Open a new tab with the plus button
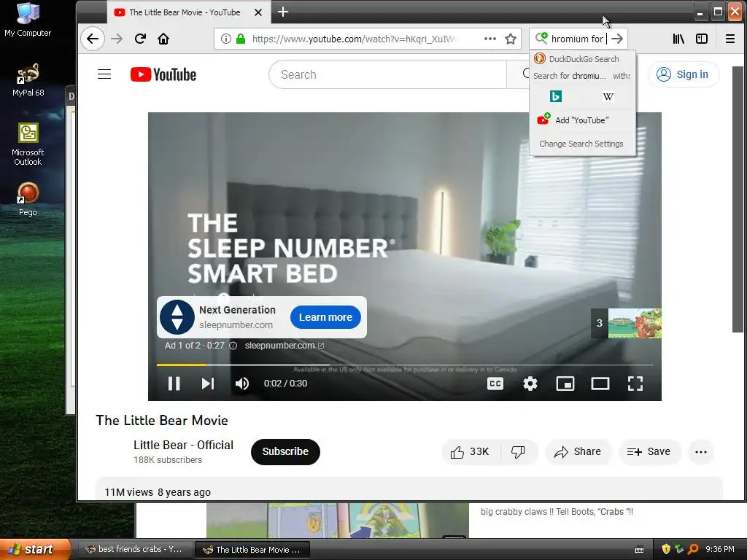Image resolution: width=747 pixels, height=560 pixels. pos(282,12)
